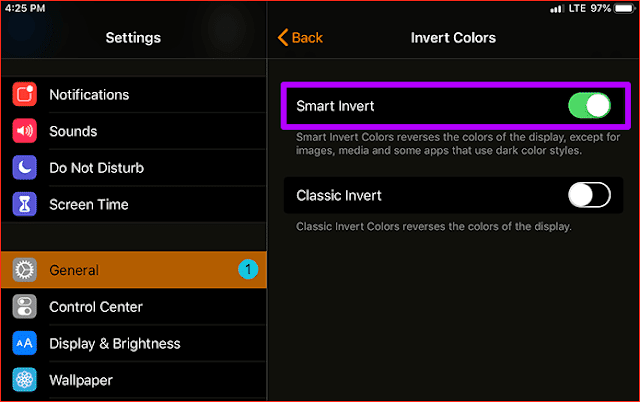Click the Do Not Disturb moon icon
This screenshot has width=640, height=402.
pyautogui.click(x=25, y=168)
